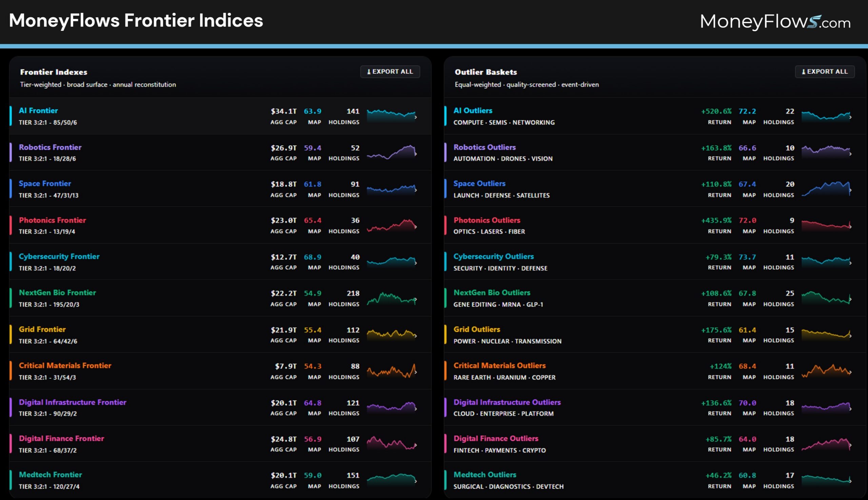
Task: Click Robotics Frontier's 59.4 MAP value
Action: (313, 148)
